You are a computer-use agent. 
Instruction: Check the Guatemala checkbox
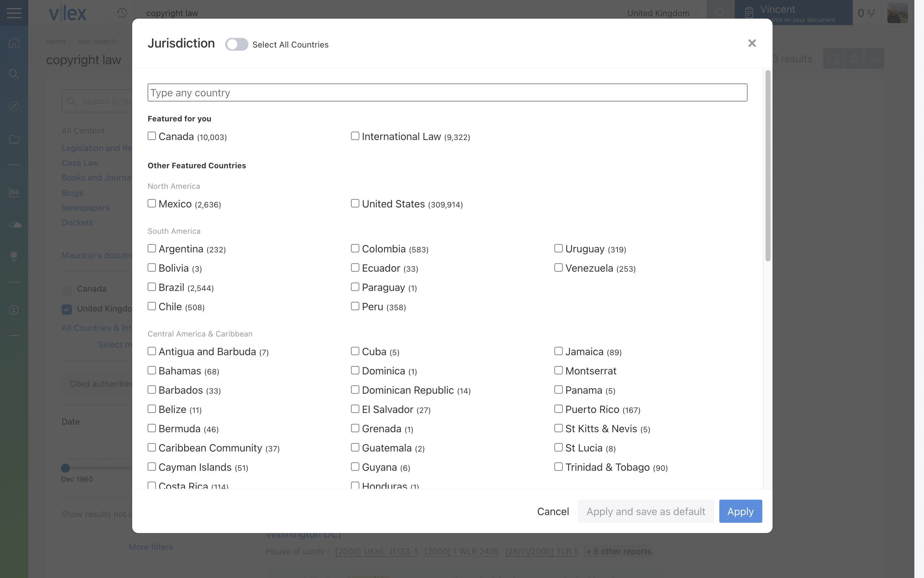coord(355,448)
